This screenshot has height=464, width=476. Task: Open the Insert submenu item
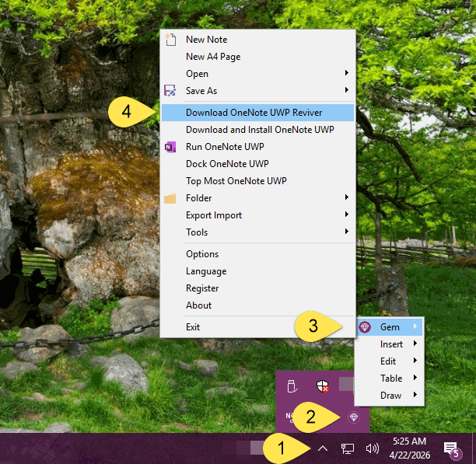[391, 344]
